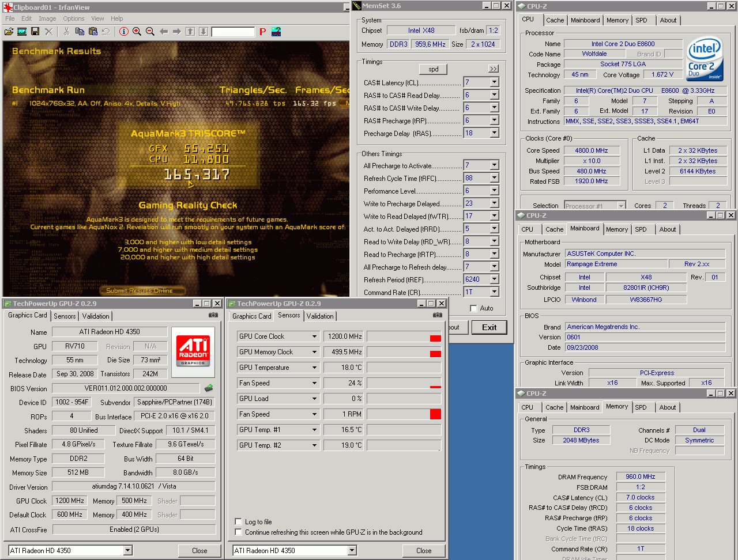Image resolution: width=738 pixels, height=560 pixels.
Task: Click the Zoom In magnifier icon
Action: (x=137, y=32)
